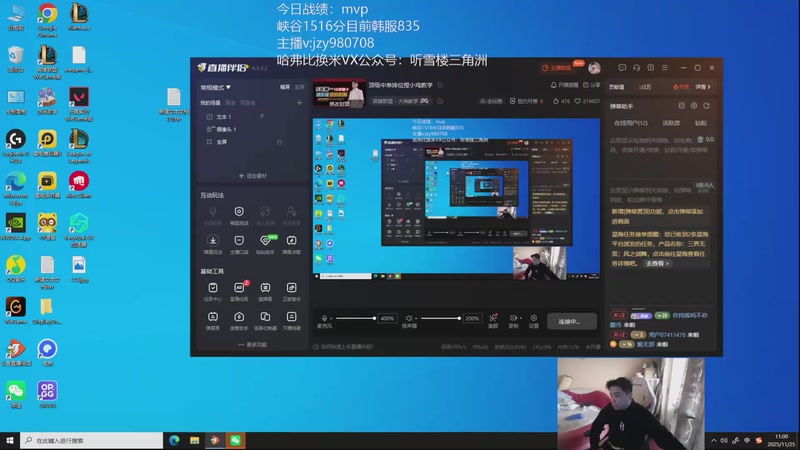This screenshot has height=450, width=800.
Task: Open the diamond tool with the NEW badge
Action: pos(265,244)
